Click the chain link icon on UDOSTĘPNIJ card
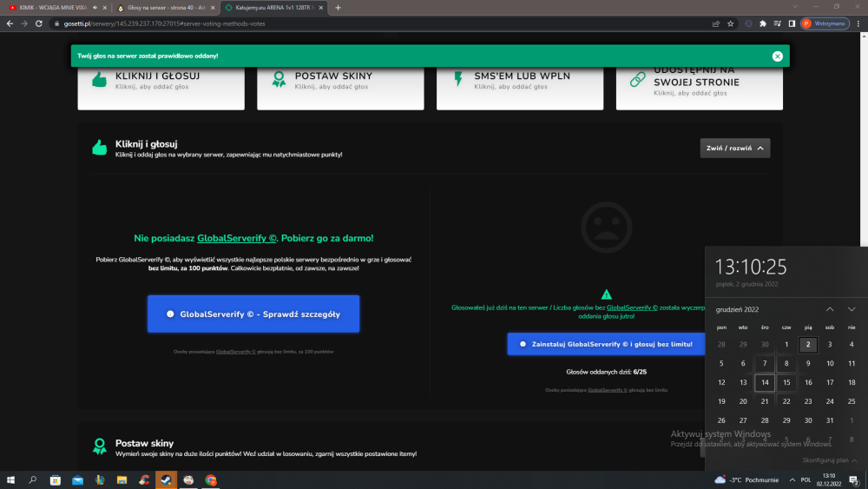868x489 pixels. pos(638,79)
